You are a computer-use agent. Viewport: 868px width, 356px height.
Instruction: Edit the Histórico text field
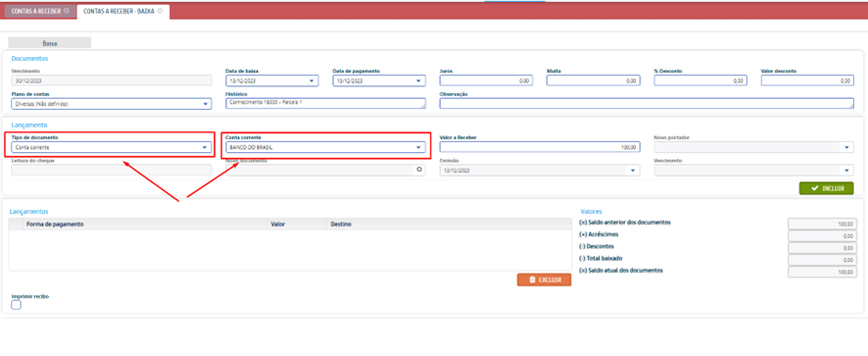326,104
